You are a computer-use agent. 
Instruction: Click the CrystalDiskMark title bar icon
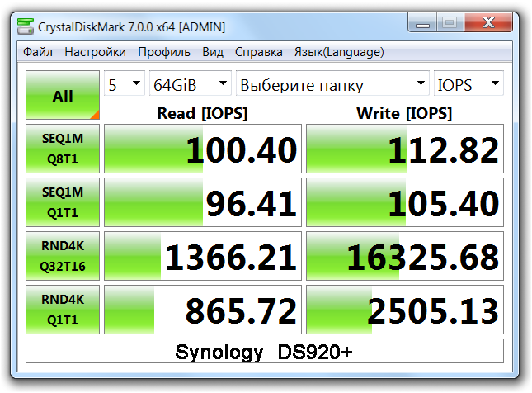tap(26, 26)
